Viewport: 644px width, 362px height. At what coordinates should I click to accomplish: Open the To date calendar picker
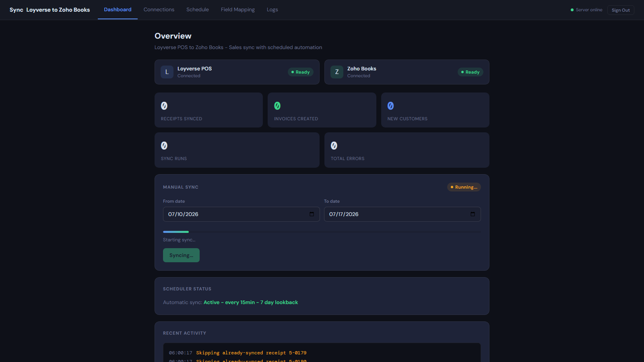[x=473, y=214]
